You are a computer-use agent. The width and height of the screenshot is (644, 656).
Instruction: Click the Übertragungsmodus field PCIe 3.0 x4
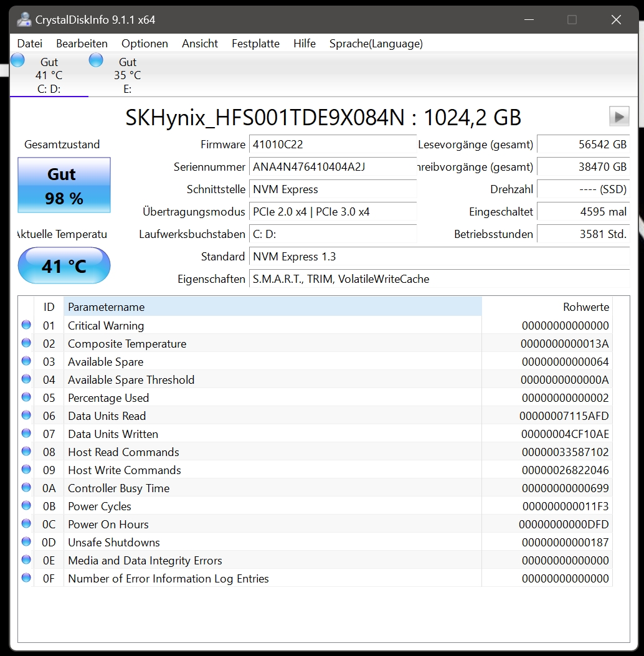333,212
